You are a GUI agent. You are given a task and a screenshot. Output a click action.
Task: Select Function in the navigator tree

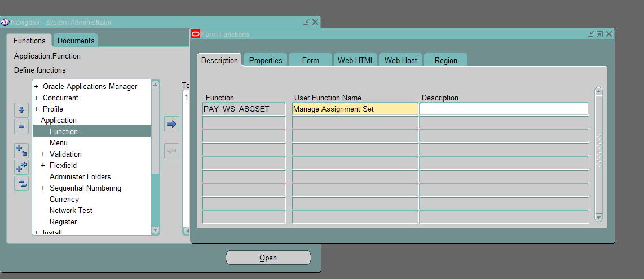(92, 131)
